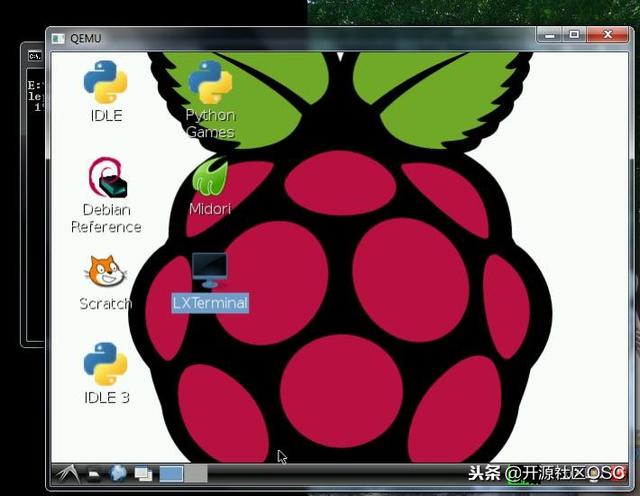Click the web browser globe in the panel

pos(118,474)
